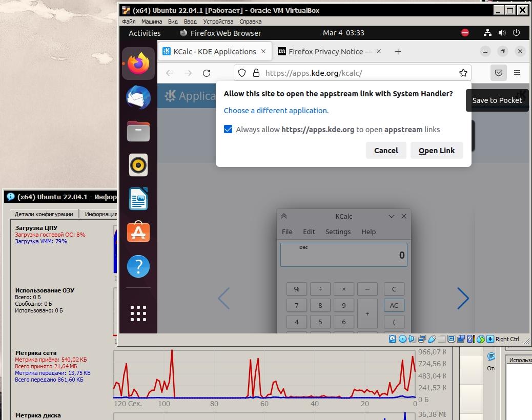Click the site padlock security icon
Image resolution: width=532 pixels, height=420 pixels.
pos(256,73)
